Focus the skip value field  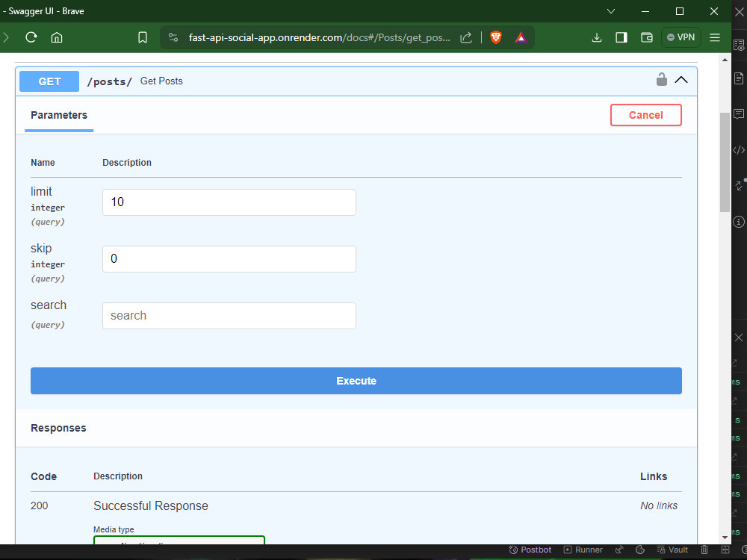coord(229,259)
